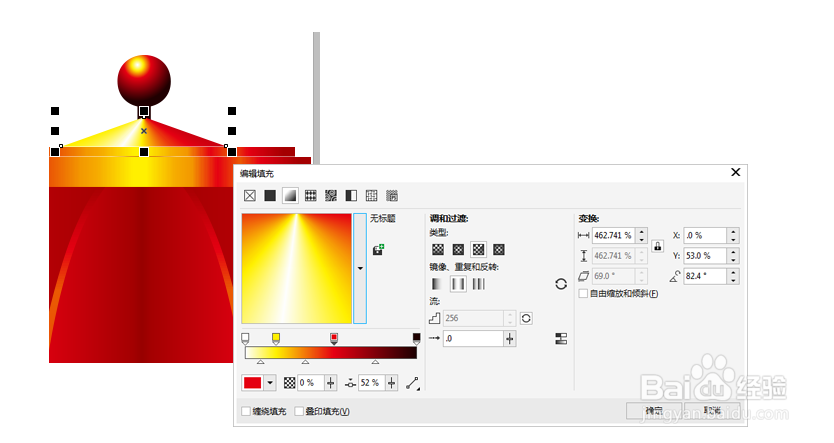Click the reverse fill circular arrows icon

click(x=561, y=284)
